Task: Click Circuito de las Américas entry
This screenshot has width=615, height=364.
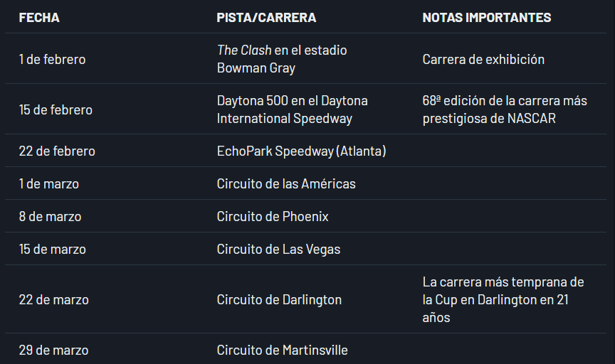Action: [x=286, y=183]
